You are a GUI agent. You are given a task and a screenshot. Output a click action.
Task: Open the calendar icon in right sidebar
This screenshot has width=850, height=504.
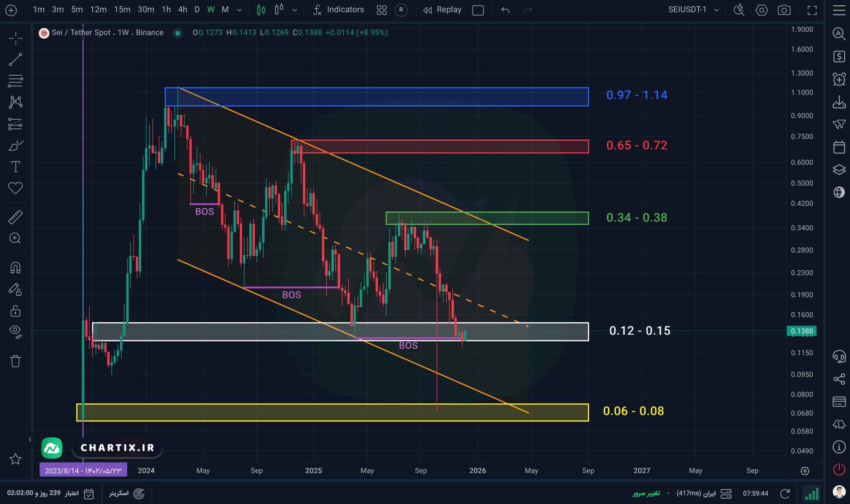tap(839, 147)
